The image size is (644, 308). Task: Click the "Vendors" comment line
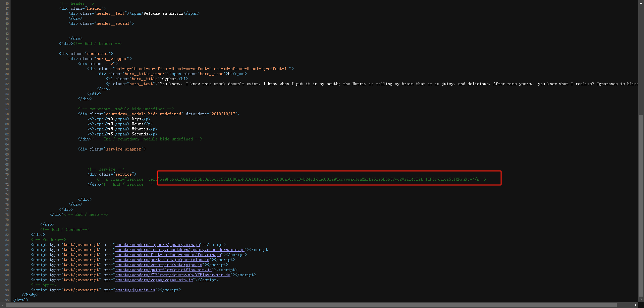coord(48,240)
